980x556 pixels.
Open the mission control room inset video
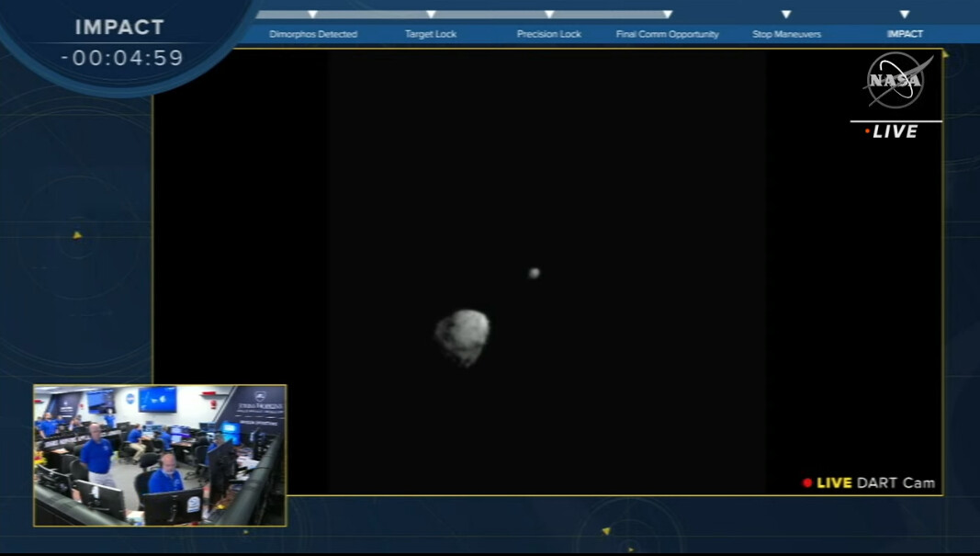click(x=160, y=455)
